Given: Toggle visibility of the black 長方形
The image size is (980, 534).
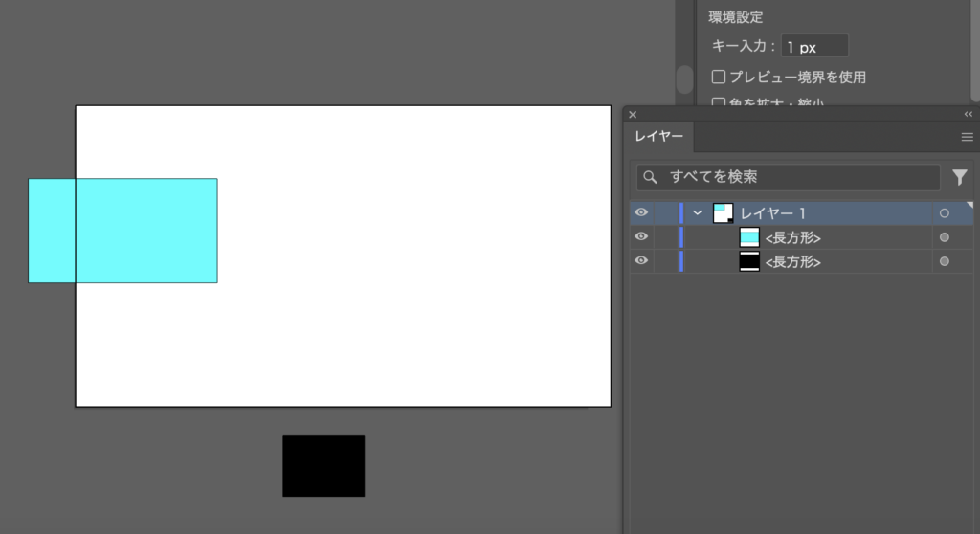Looking at the screenshot, I should (641, 260).
